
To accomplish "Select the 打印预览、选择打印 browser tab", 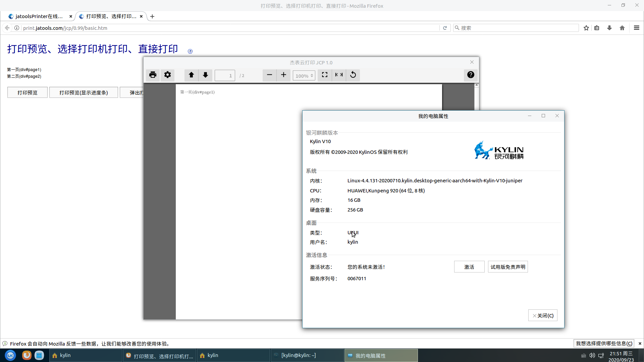I will (x=111, y=16).
